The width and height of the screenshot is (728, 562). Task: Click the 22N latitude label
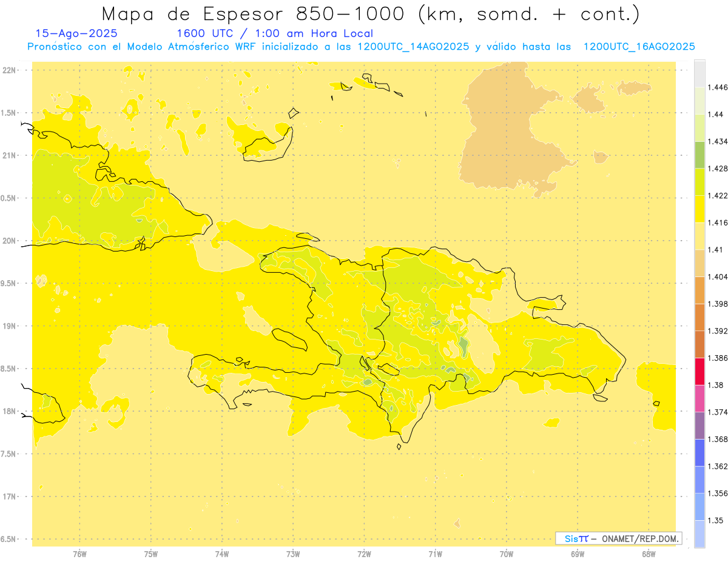[10, 70]
